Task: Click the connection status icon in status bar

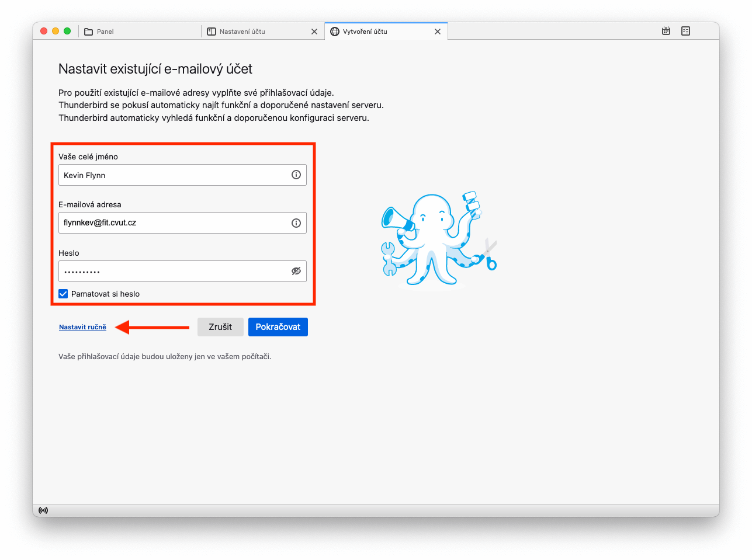Action: (43, 510)
